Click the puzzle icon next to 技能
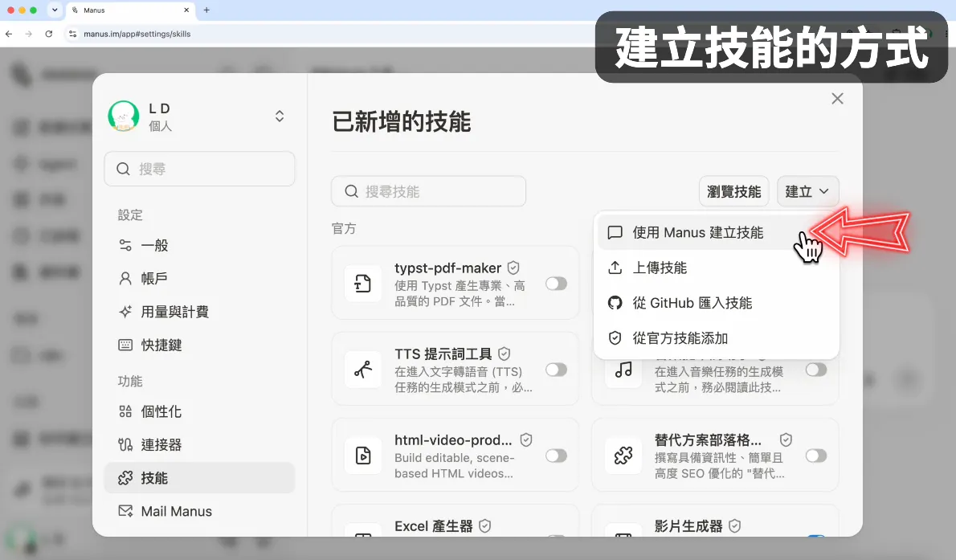Image resolution: width=956 pixels, height=560 pixels. pyautogui.click(x=125, y=477)
